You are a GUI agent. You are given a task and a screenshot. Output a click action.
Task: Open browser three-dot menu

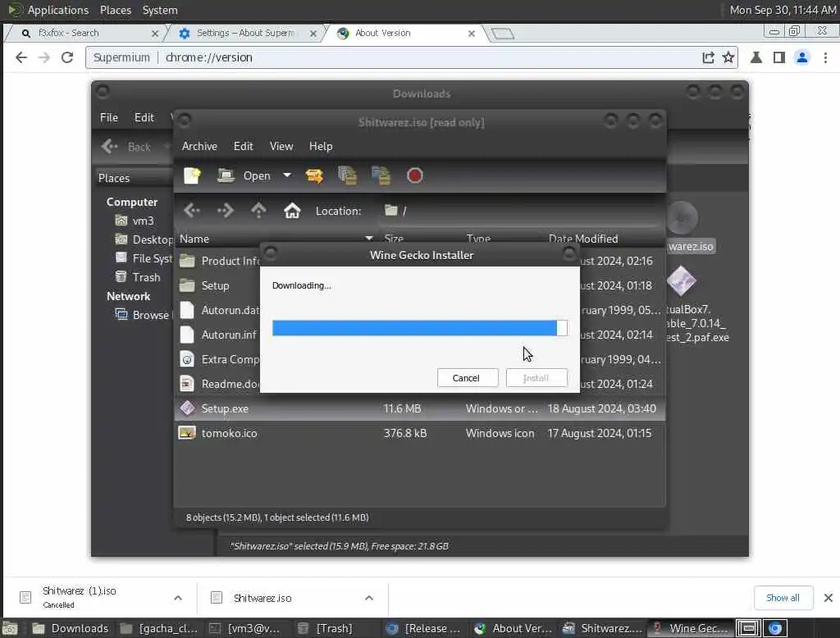coord(825,57)
